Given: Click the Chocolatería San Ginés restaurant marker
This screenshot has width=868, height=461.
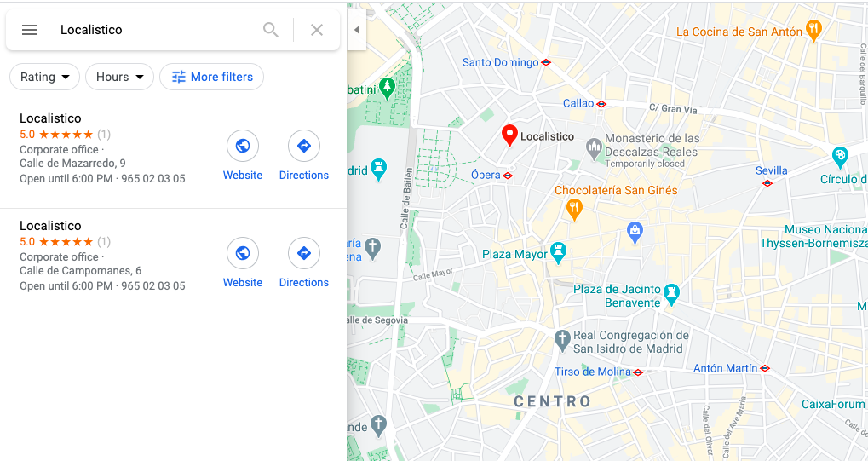Looking at the screenshot, I should pyautogui.click(x=575, y=210).
